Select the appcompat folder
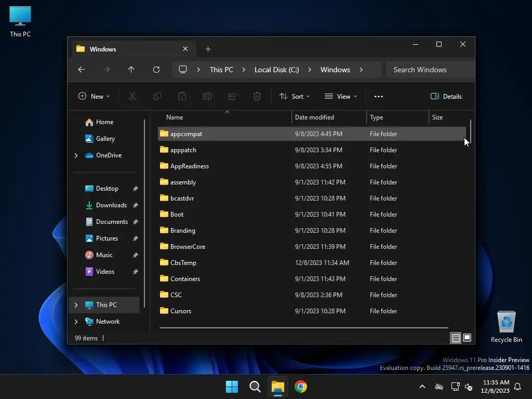This screenshot has height=399, width=532. click(x=312, y=134)
